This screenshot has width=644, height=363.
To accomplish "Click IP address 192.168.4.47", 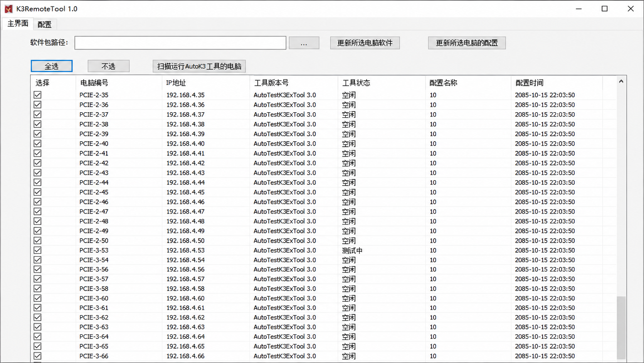I will pos(185,211).
